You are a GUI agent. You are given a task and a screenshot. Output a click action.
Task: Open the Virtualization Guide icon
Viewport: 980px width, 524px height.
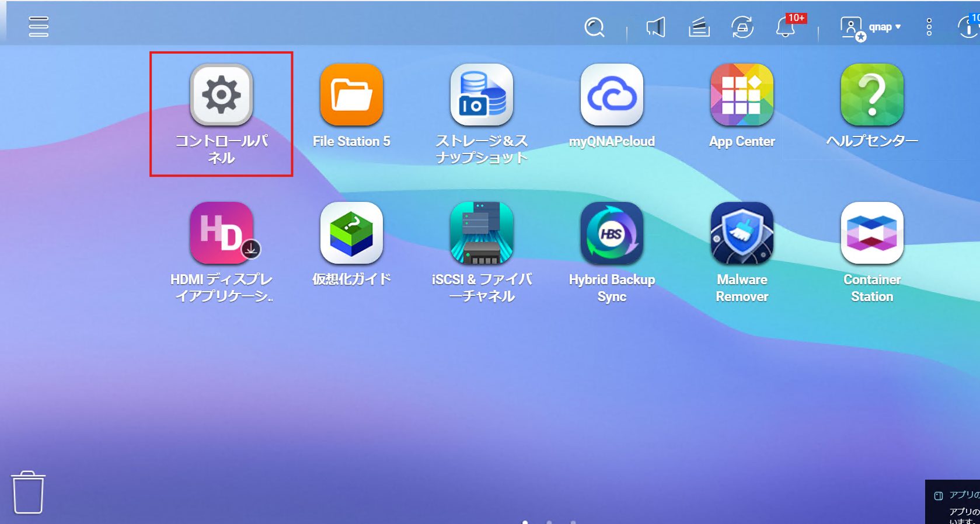click(351, 233)
